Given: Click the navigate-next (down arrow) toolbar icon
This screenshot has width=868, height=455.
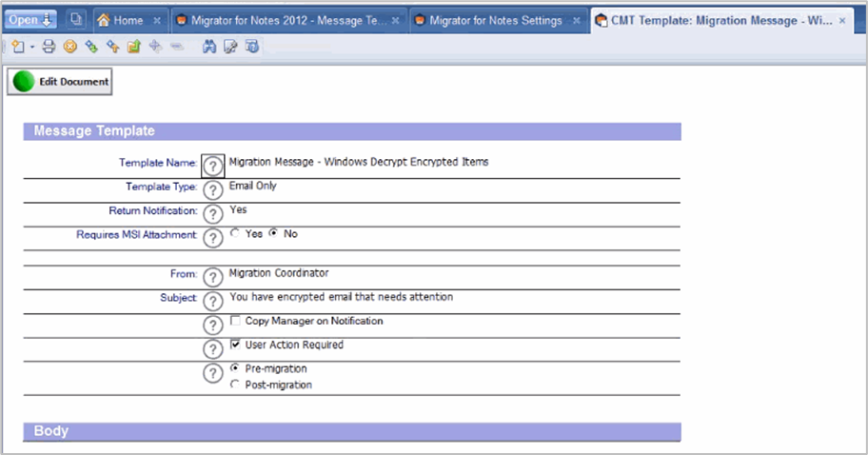Looking at the screenshot, I should 91,47.
